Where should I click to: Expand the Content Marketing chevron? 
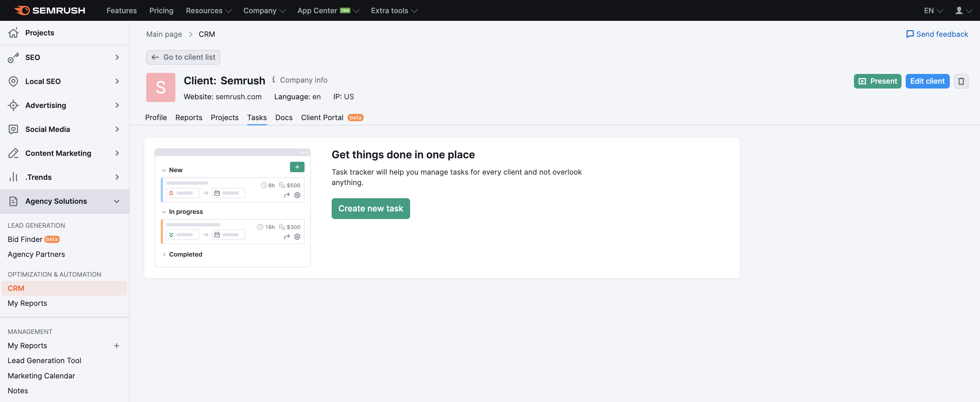(x=117, y=153)
